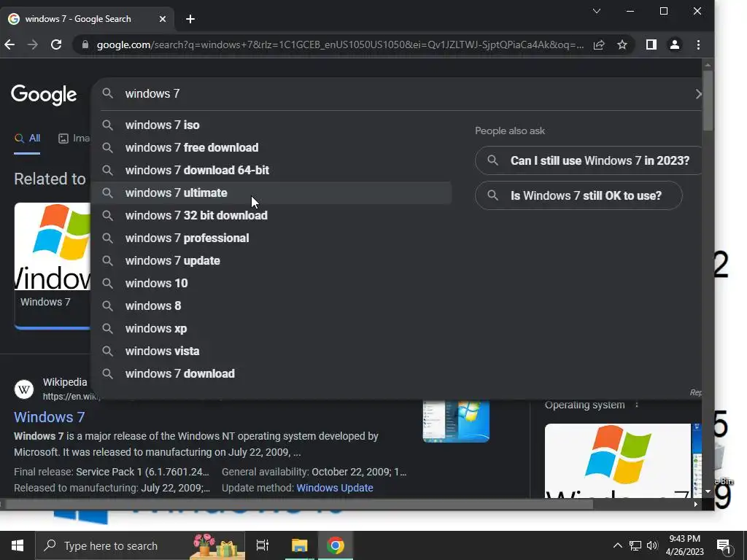Click the share page icon
This screenshot has height=560, width=747.
(599, 44)
